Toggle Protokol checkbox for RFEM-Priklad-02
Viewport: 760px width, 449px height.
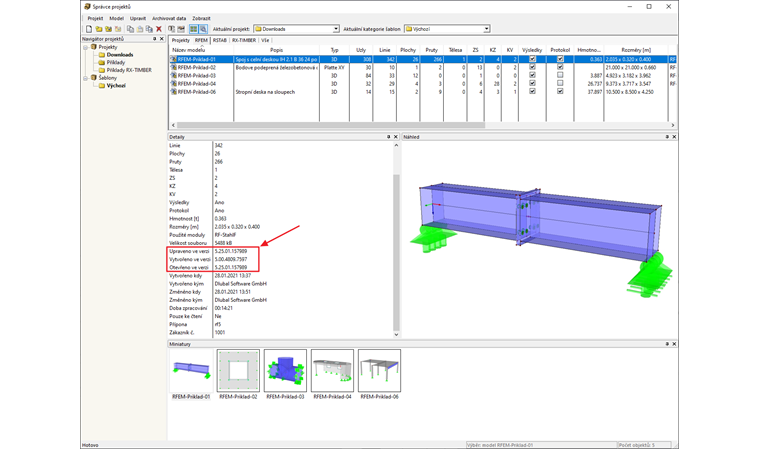pyautogui.click(x=560, y=67)
